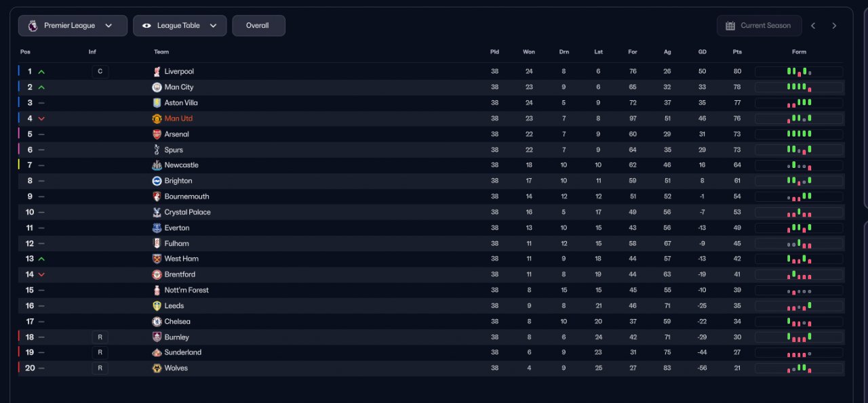Go to the previous season arrow
This screenshot has width=868, height=403.
813,26
